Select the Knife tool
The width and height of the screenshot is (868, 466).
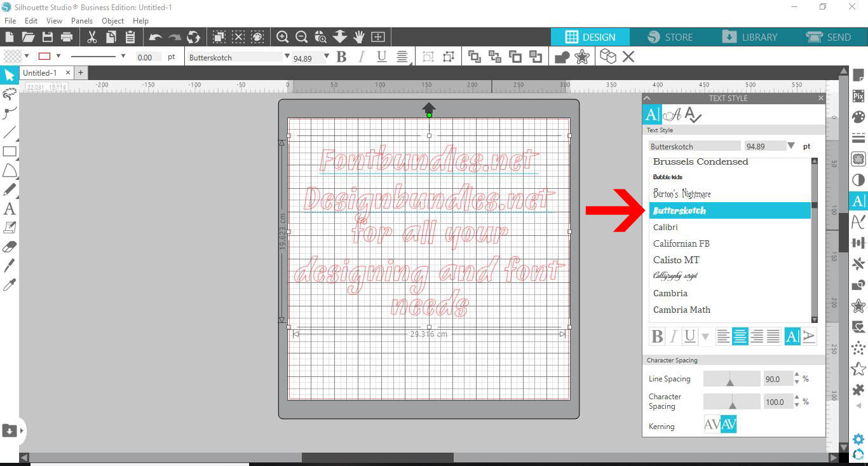(x=10, y=265)
